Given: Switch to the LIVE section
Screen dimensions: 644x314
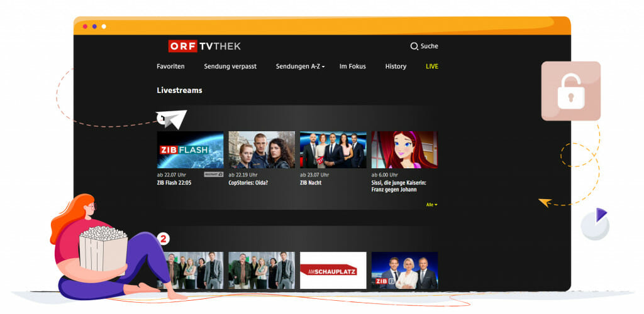Looking at the screenshot, I should point(432,67).
